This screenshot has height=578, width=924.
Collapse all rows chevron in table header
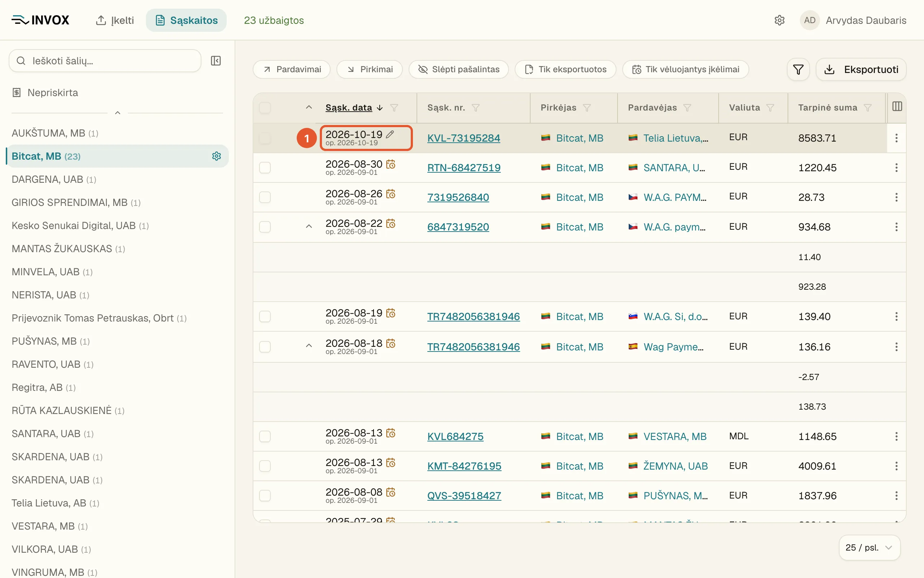309,107
